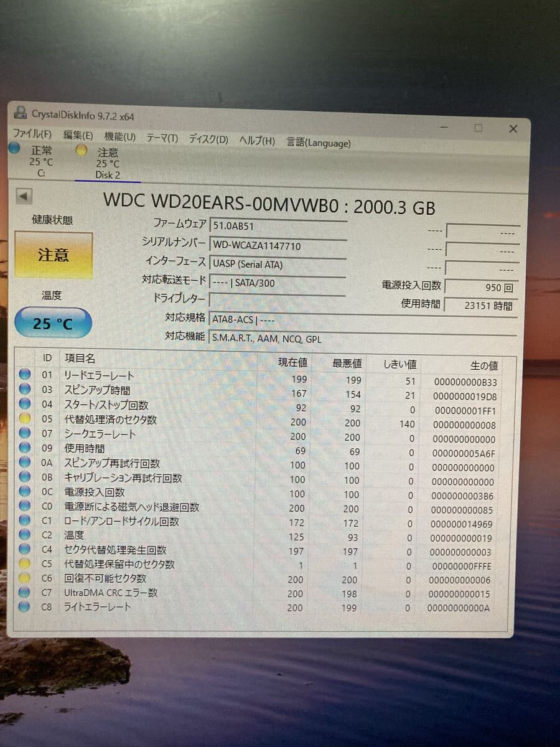
Task: Select the ロード/アンロードサイクル回数 row name
Action: coord(121,521)
